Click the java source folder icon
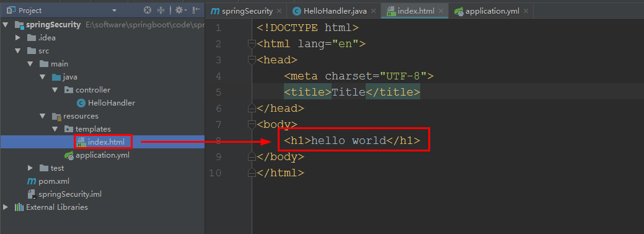The width and height of the screenshot is (644, 234). click(56, 77)
